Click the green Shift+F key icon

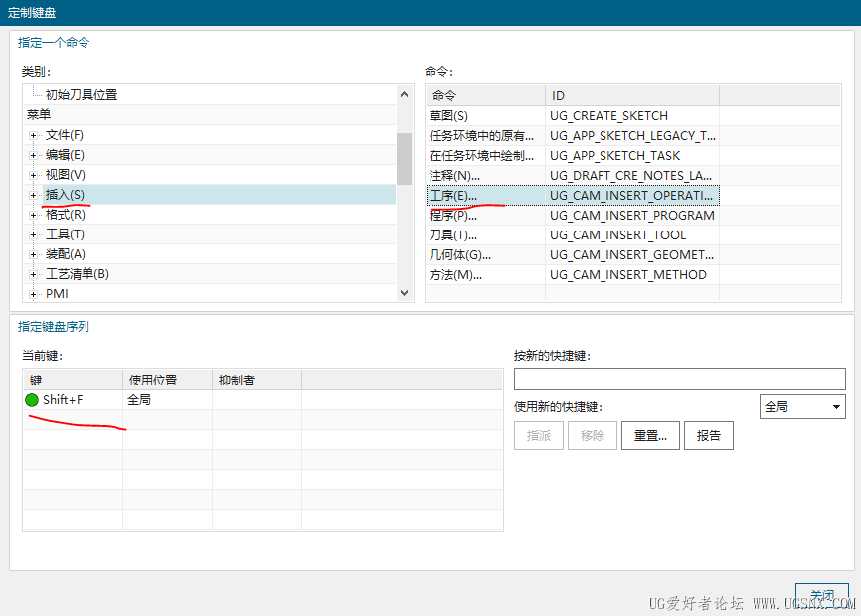(x=32, y=400)
